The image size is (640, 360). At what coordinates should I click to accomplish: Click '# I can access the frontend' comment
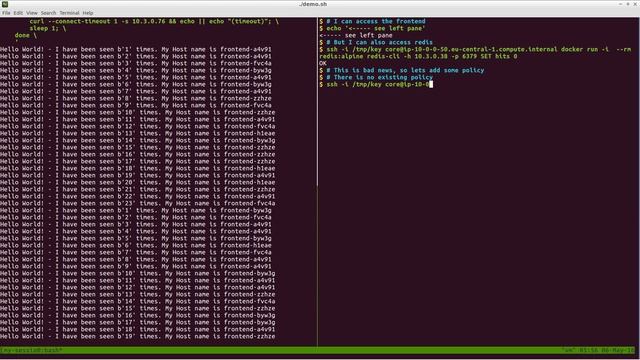(x=376, y=21)
